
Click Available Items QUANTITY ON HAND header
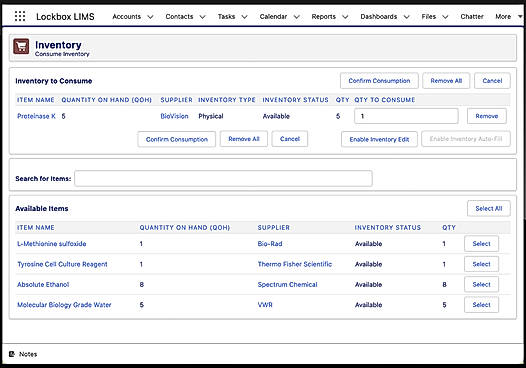[x=185, y=227]
